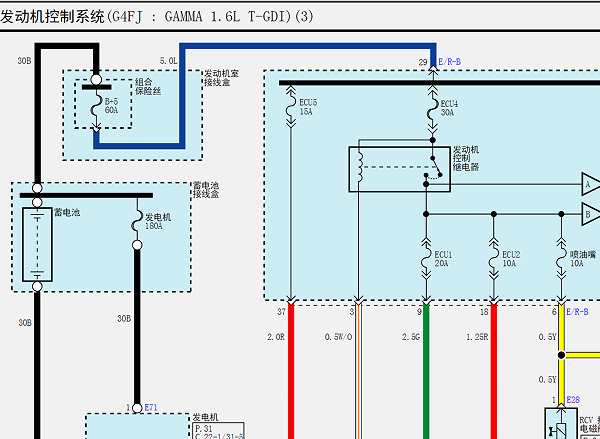Click the ECU5 15A fuse symbol

click(291, 107)
